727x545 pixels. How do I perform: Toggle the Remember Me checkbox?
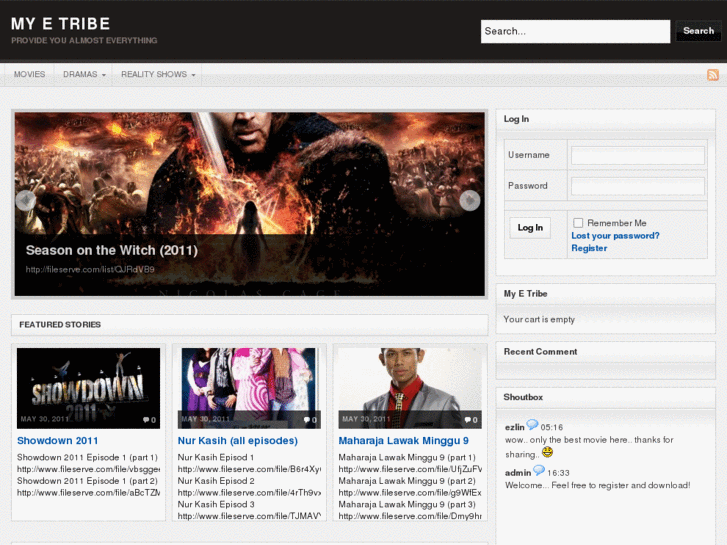pos(578,223)
